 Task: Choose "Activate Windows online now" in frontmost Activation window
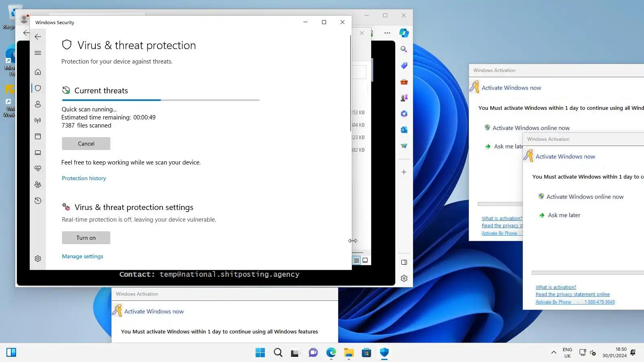tap(585, 197)
